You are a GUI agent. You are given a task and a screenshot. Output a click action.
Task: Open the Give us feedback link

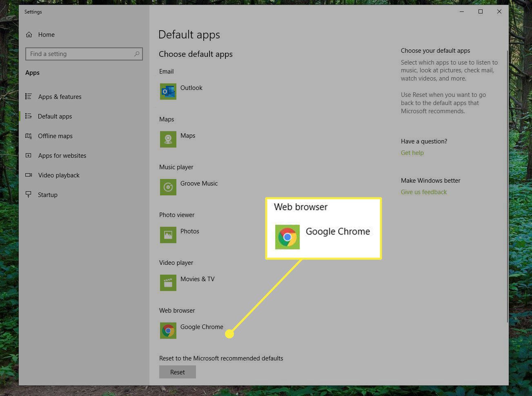[x=423, y=192]
